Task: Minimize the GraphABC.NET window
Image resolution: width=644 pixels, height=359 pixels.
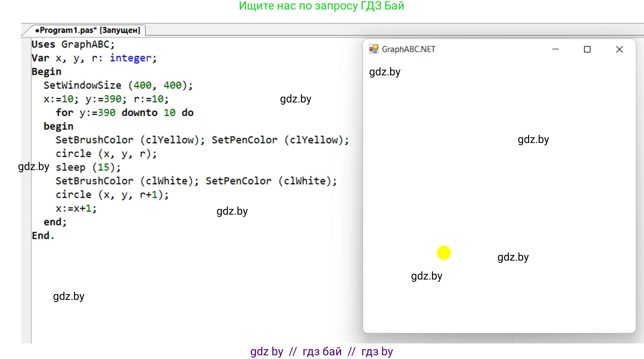Action: 556,49
